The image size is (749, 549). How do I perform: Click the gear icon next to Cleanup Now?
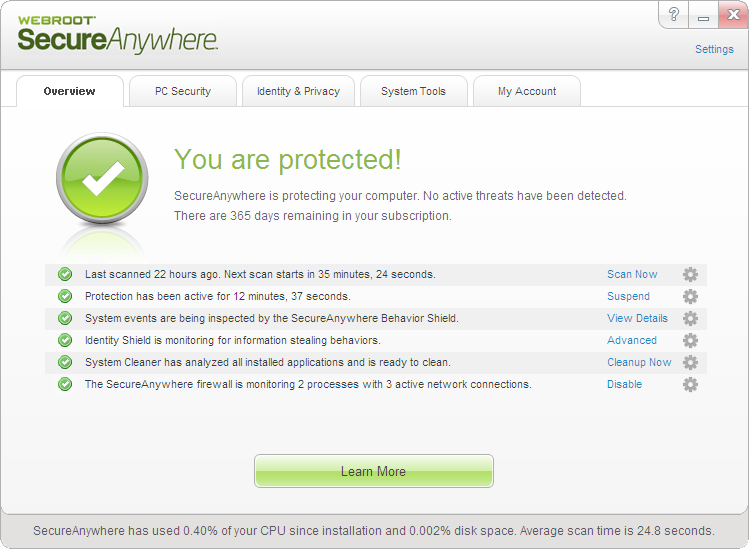tap(690, 362)
